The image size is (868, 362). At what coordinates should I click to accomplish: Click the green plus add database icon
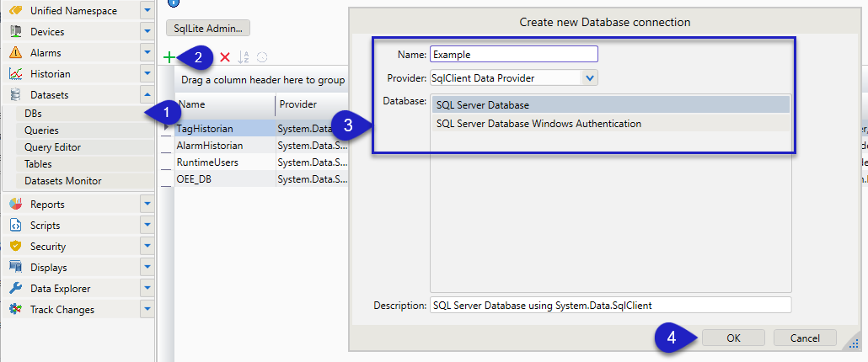(170, 57)
